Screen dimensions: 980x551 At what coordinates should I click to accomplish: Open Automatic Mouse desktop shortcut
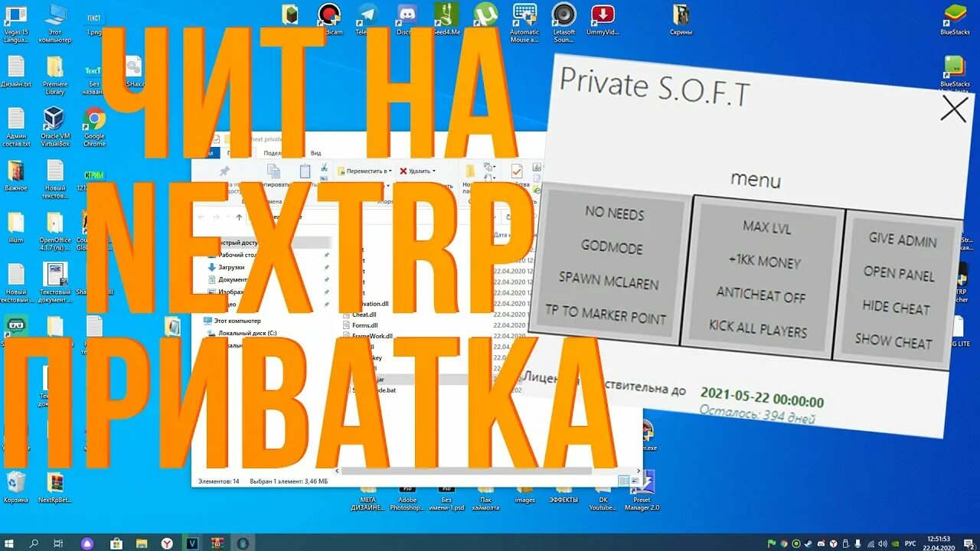tap(524, 23)
